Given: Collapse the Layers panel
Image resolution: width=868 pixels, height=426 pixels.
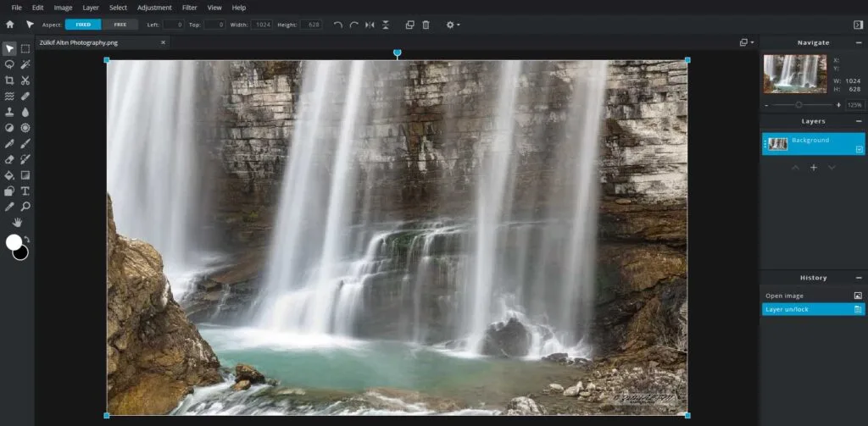Looking at the screenshot, I should (x=859, y=121).
